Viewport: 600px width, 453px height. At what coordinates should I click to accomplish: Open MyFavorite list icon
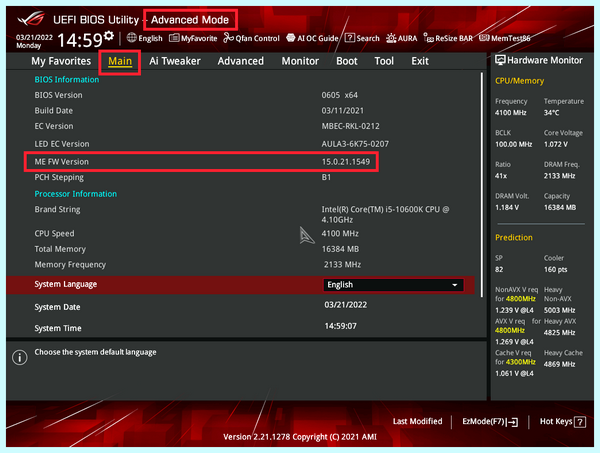click(174, 38)
